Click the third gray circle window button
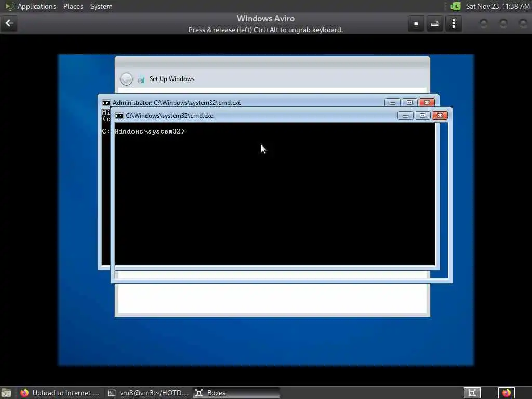The height and width of the screenshot is (399, 532). coord(523,23)
